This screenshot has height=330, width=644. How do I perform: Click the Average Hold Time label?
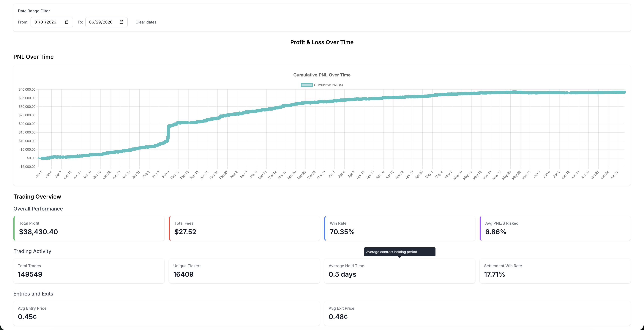pos(346,266)
